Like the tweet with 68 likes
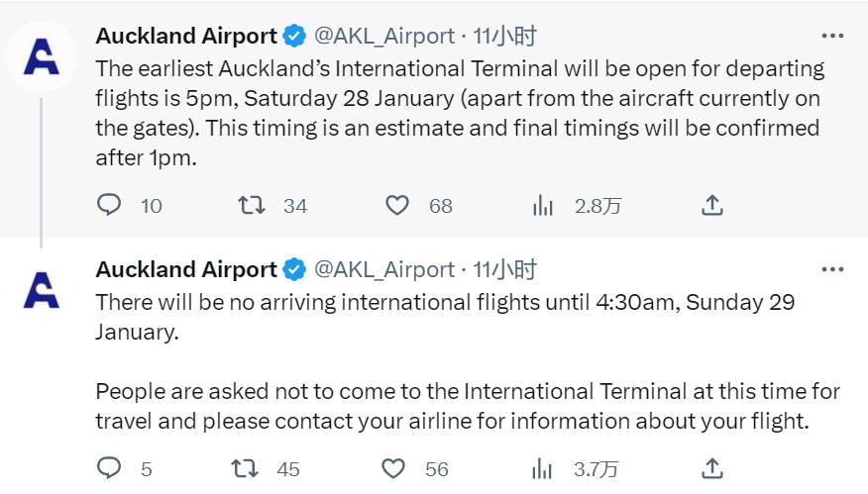868x494 pixels. [396, 205]
